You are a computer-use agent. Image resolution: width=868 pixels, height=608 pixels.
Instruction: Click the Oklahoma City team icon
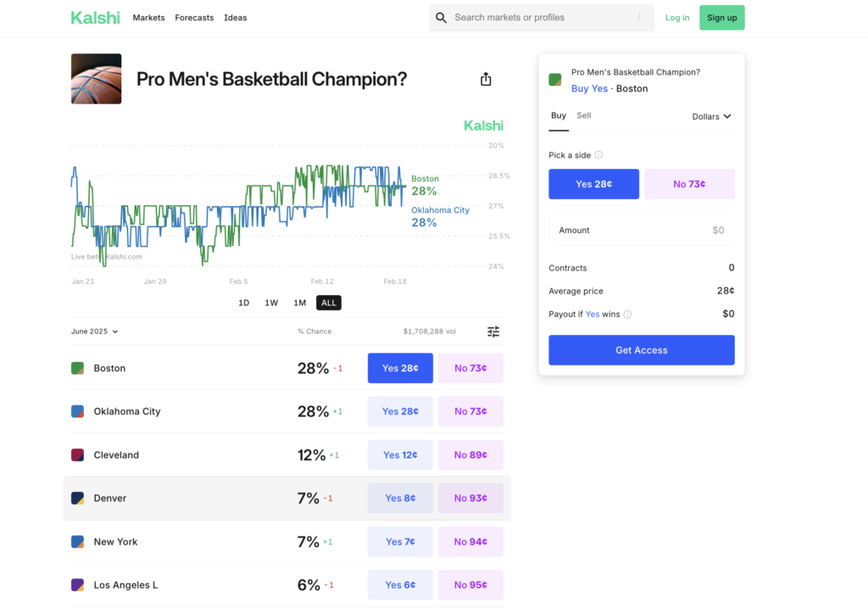[77, 411]
